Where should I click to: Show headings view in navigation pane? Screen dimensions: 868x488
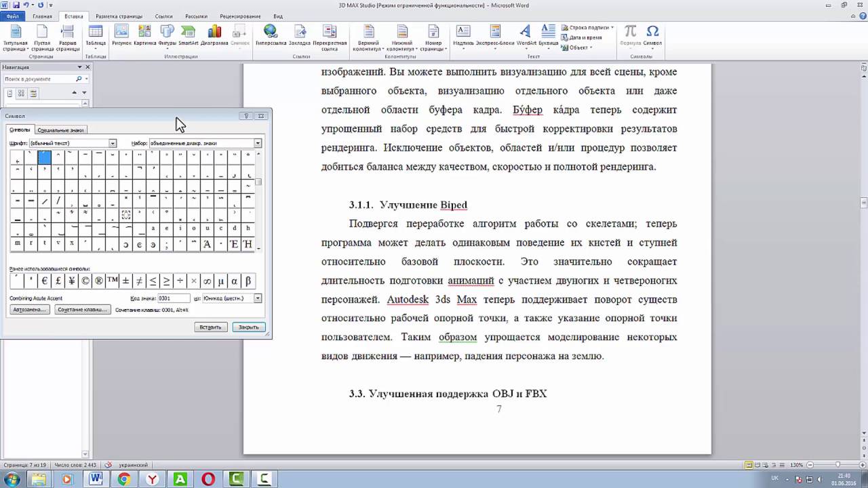pyautogui.click(x=9, y=93)
